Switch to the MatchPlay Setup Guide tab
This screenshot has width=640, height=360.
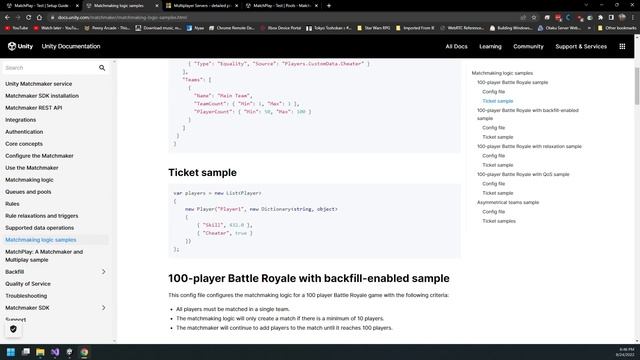click(41, 6)
